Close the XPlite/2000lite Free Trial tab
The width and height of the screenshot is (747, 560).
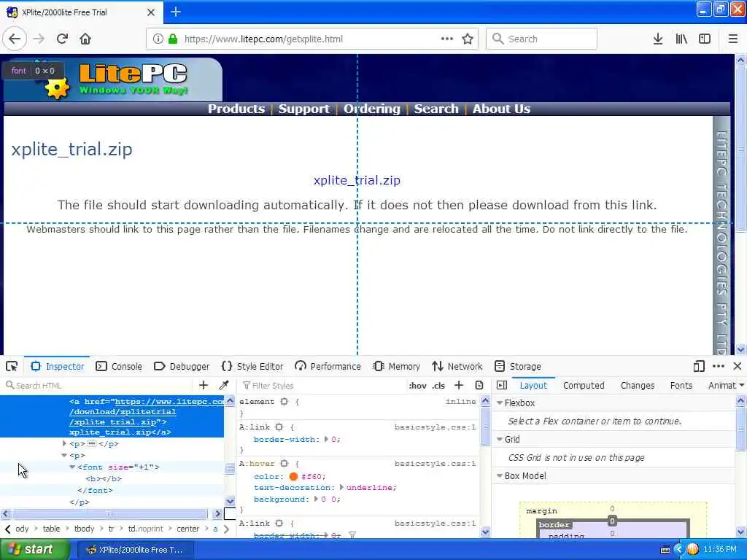[x=151, y=12]
